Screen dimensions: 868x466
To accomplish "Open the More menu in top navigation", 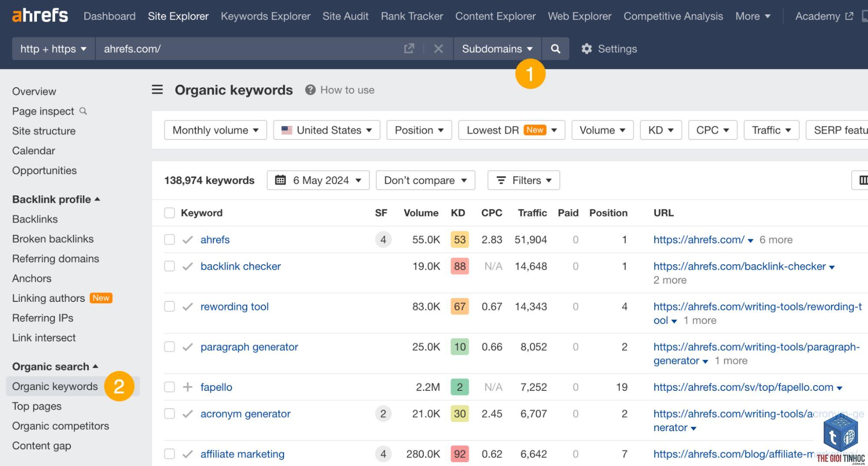I will pos(753,16).
